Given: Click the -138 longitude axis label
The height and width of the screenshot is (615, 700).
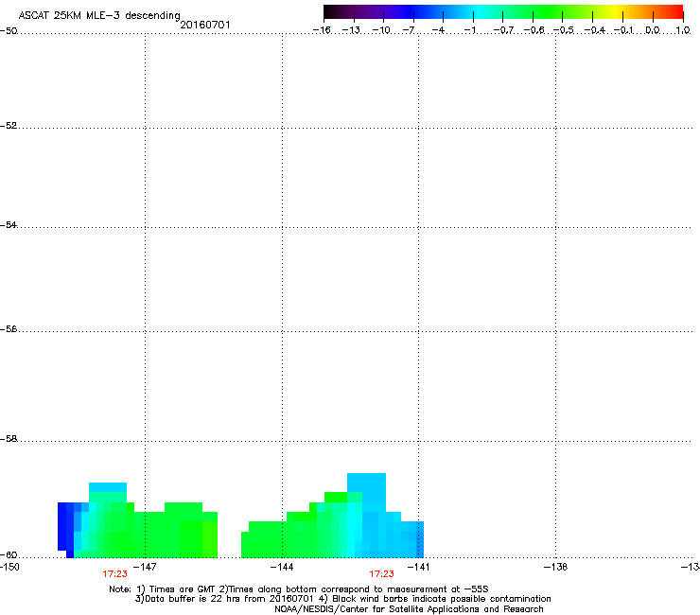Looking at the screenshot, I should pos(556,567).
